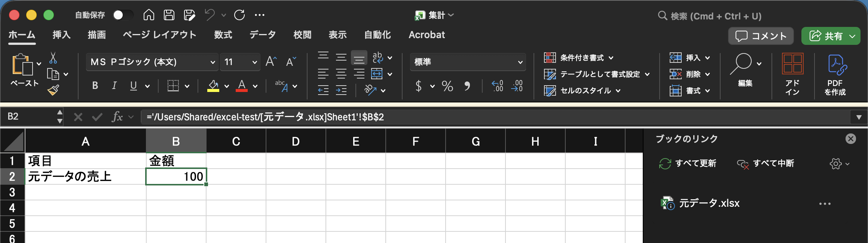Toggle the 自動保存 autosave switch
Viewport: 868px width, 243px height.
point(123,15)
